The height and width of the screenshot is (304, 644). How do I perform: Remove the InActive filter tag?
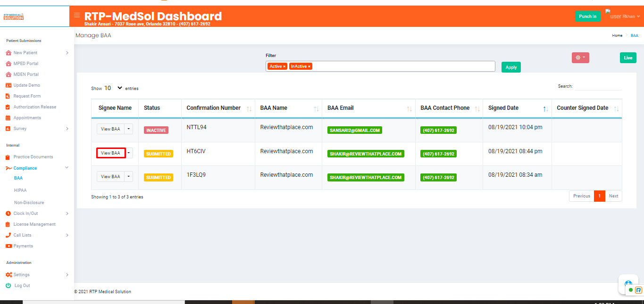coord(309,66)
